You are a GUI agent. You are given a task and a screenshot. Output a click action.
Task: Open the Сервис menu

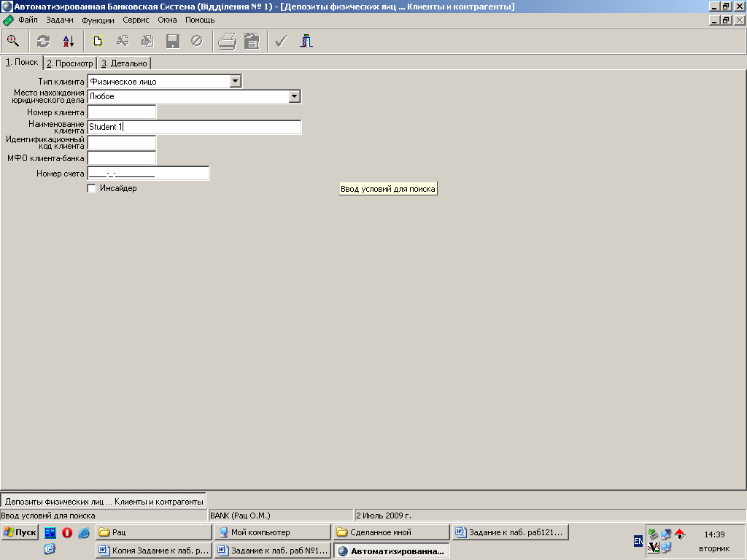click(136, 20)
